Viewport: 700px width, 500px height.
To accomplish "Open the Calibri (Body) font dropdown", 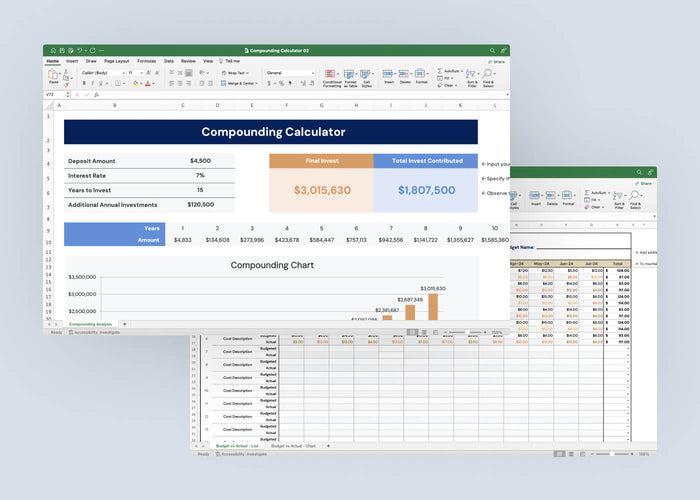I will pyautogui.click(x=102, y=72).
